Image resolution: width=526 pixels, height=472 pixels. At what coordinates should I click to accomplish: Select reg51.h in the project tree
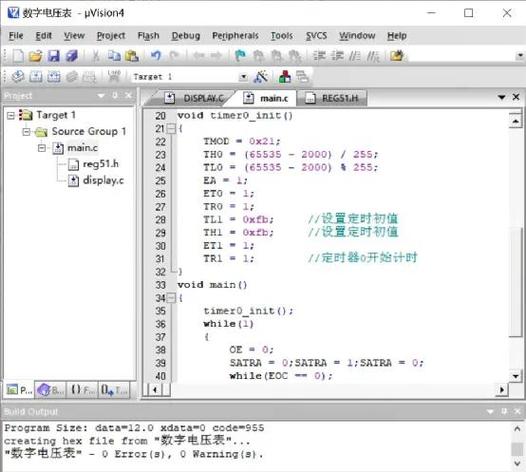tap(100, 164)
